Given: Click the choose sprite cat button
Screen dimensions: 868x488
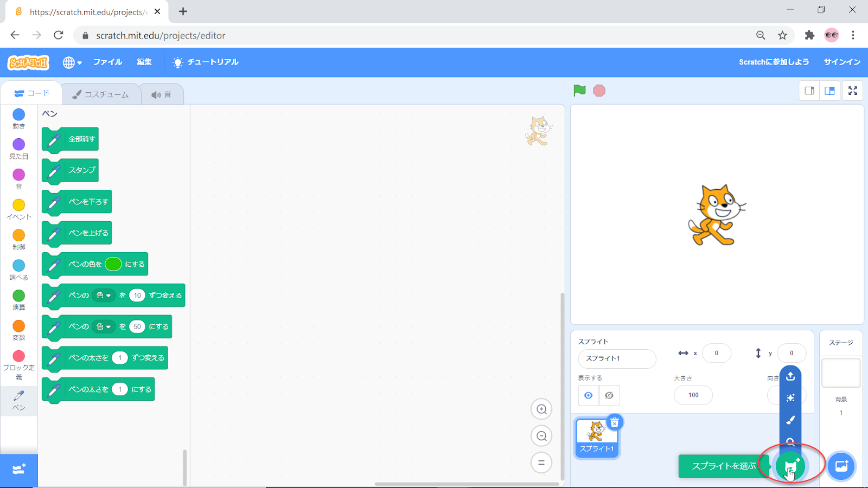Looking at the screenshot, I should [x=790, y=466].
